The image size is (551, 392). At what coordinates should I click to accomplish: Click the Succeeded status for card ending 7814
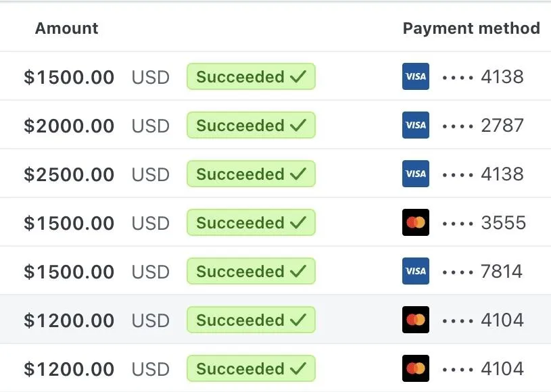point(251,272)
